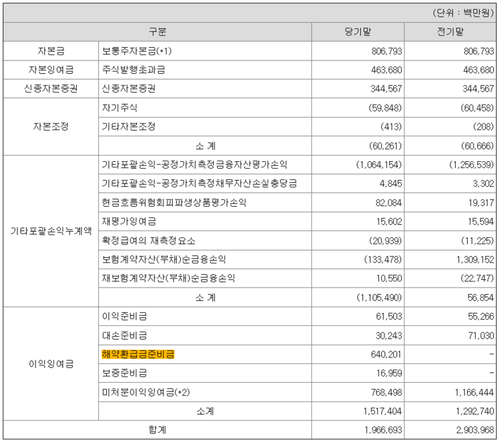Click the 이익준비금 row label

click(x=124, y=316)
